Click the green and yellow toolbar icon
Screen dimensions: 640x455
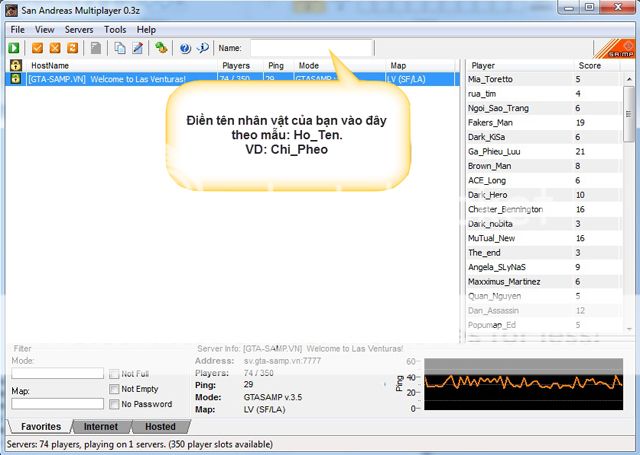tap(161, 47)
